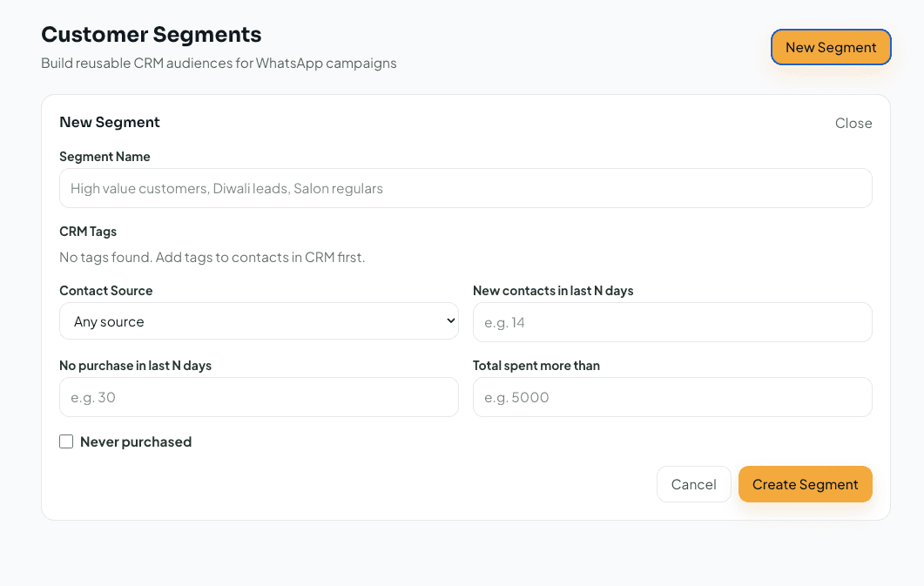Click the New Segment button at top
924x586 pixels.
point(831,47)
